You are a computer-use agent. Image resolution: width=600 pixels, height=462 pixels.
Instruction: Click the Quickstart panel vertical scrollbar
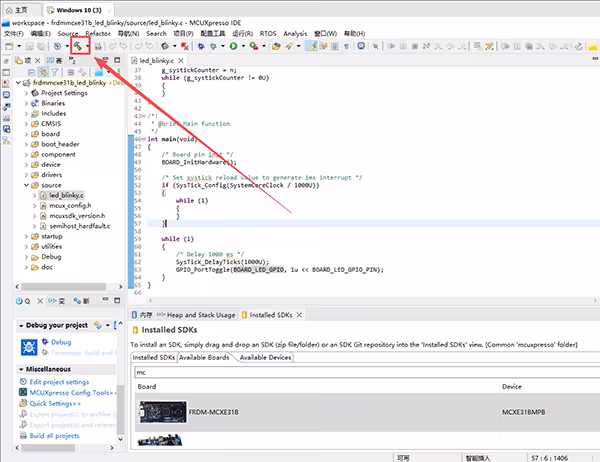coord(120,411)
